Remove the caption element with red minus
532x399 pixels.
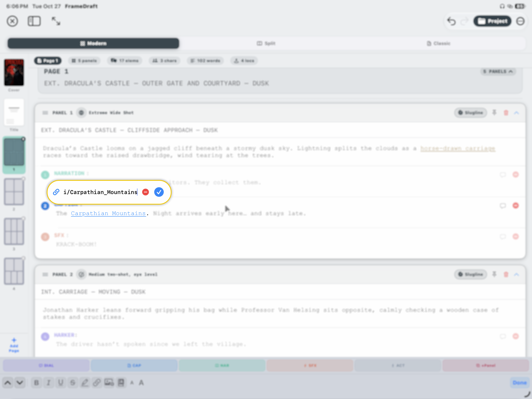coord(516,206)
